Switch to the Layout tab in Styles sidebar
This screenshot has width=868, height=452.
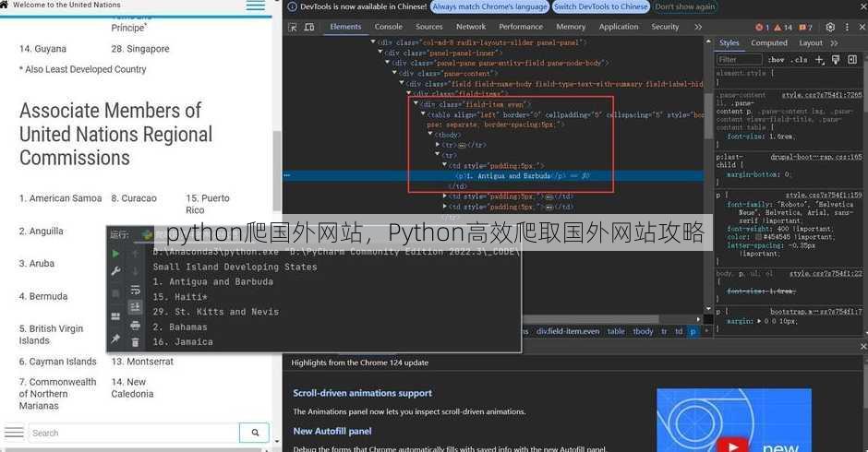point(811,43)
